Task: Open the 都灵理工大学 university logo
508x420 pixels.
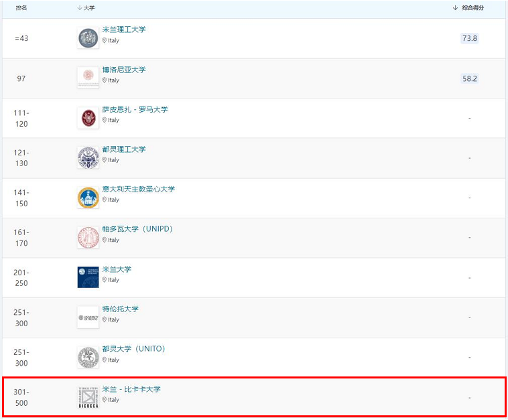Action: [88, 157]
